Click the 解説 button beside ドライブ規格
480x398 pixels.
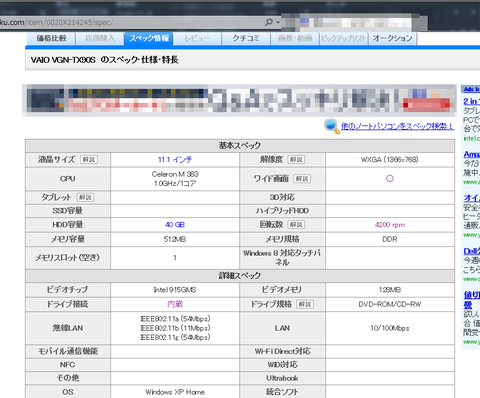[305, 304]
